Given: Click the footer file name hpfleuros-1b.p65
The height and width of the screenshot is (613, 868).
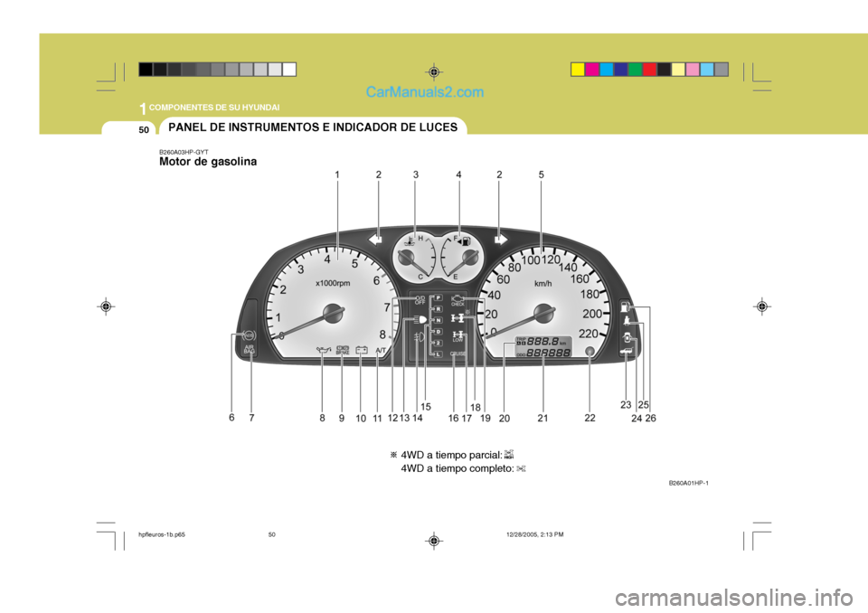Looking at the screenshot, I should [162, 535].
